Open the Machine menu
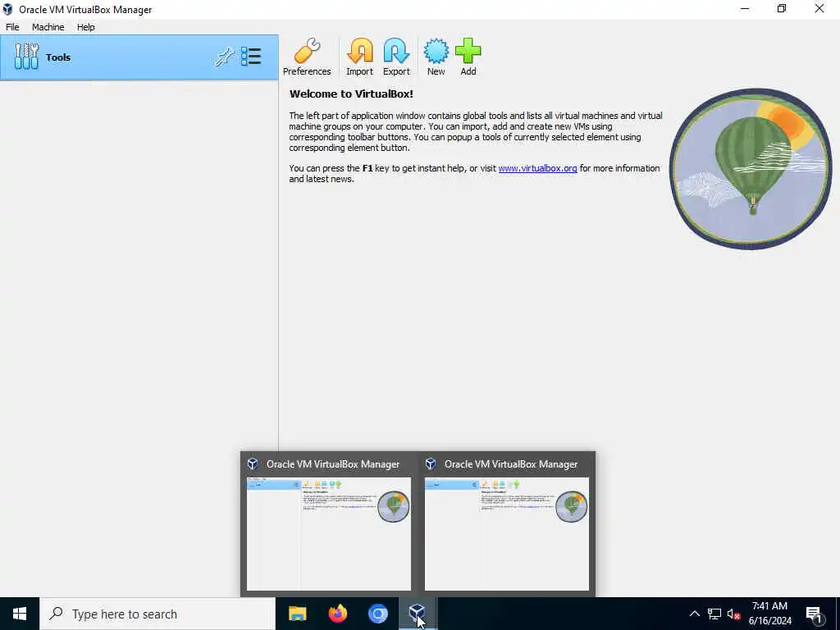Image resolution: width=840 pixels, height=630 pixels. (x=48, y=27)
